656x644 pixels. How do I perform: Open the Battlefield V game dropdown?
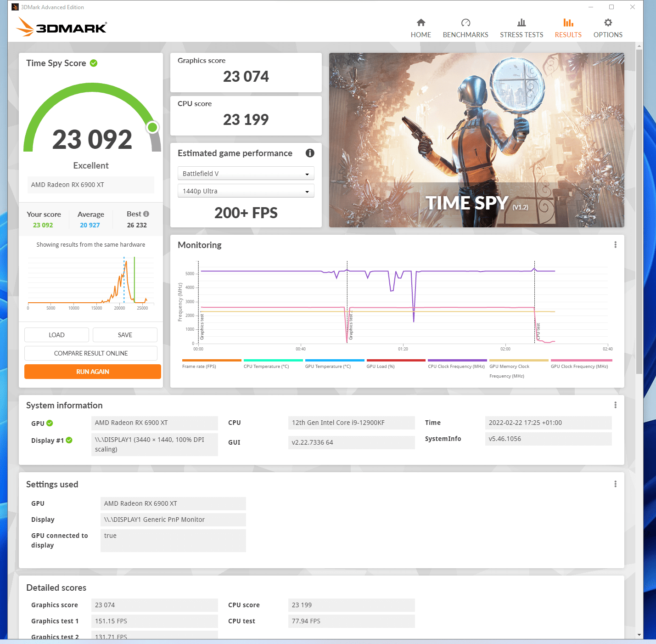pyautogui.click(x=246, y=173)
